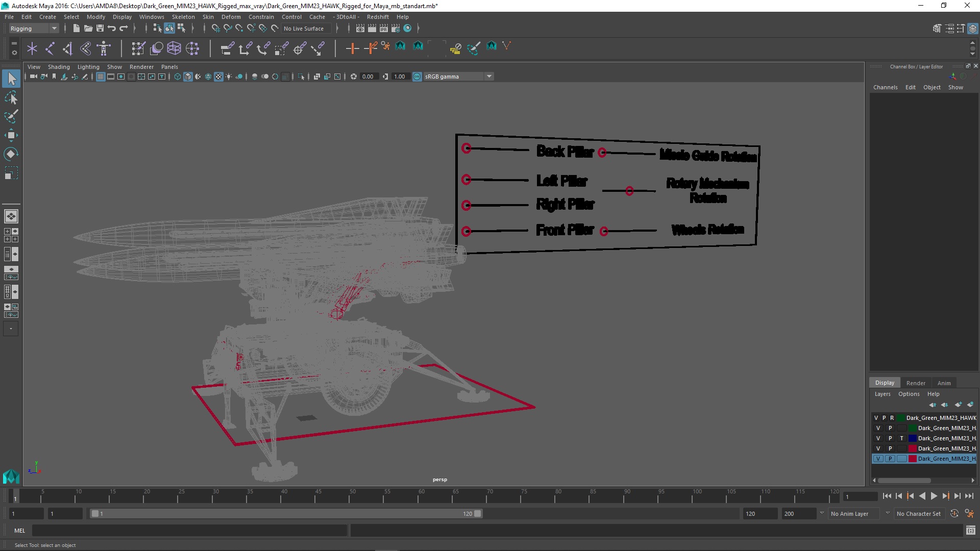The height and width of the screenshot is (551, 980).
Task: Click the Open Scene folder icon
Action: coord(88,29)
